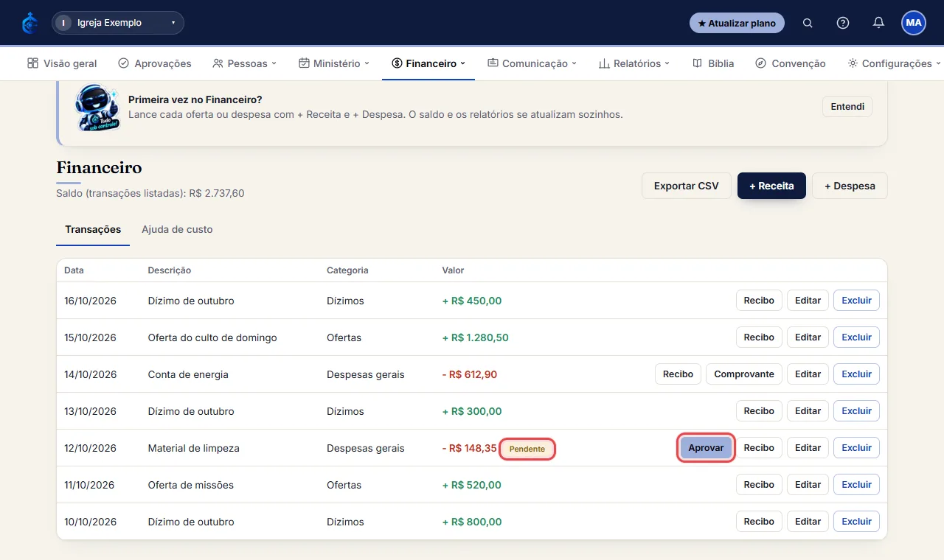Go to Visão geral
The image size is (944, 560).
click(x=62, y=63)
